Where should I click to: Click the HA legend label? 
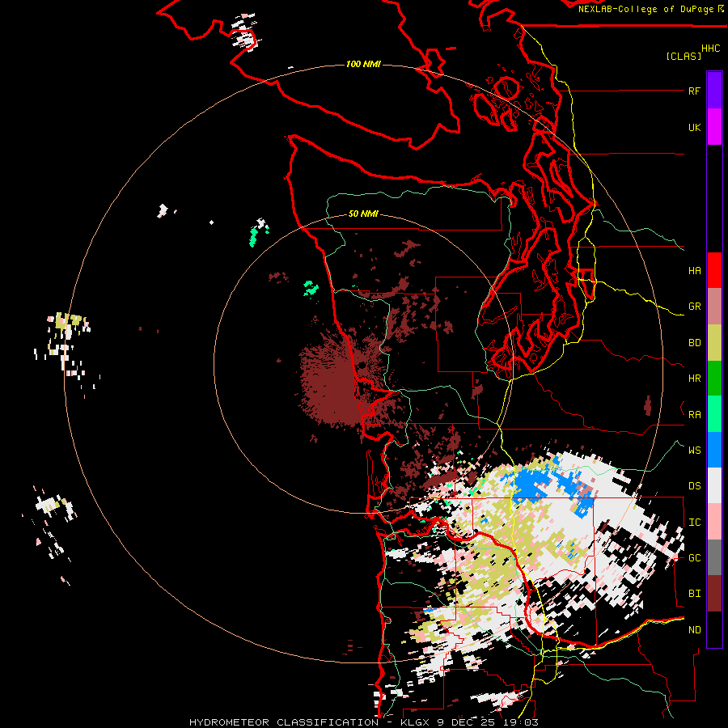point(694,270)
